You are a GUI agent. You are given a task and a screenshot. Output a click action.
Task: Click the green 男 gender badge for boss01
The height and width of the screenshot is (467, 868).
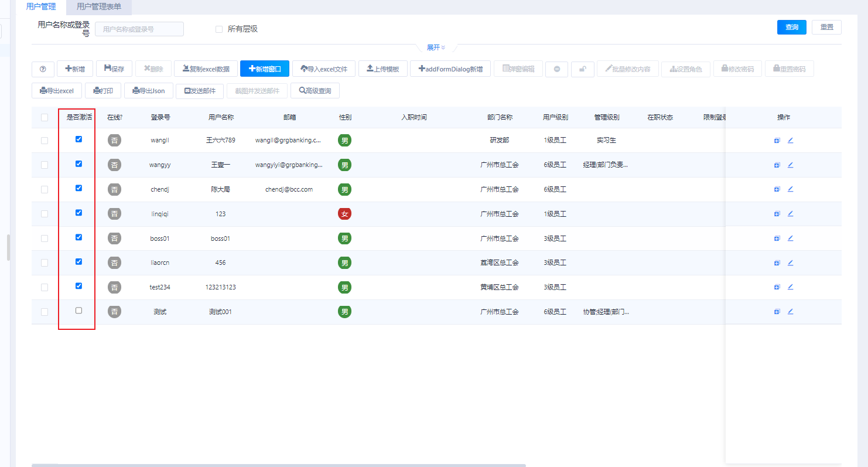pos(345,238)
